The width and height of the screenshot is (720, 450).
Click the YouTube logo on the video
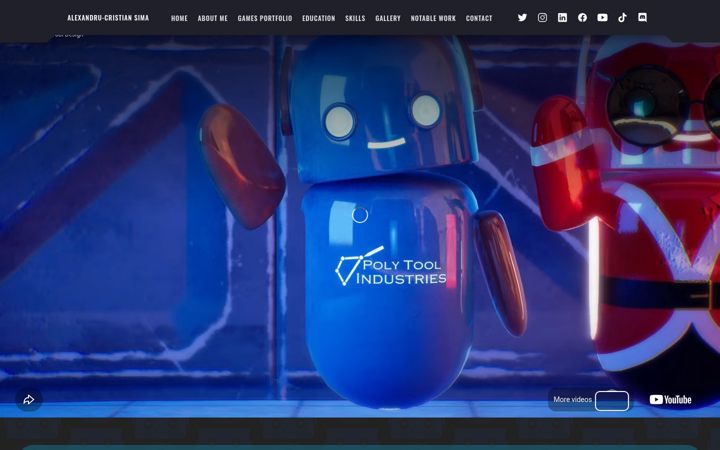pos(670,399)
